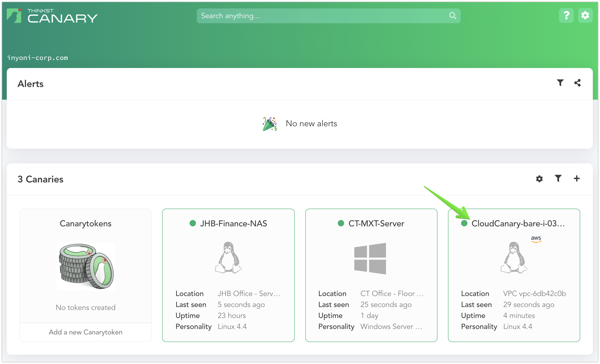Click the No new alerts message

[x=311, y=124]
